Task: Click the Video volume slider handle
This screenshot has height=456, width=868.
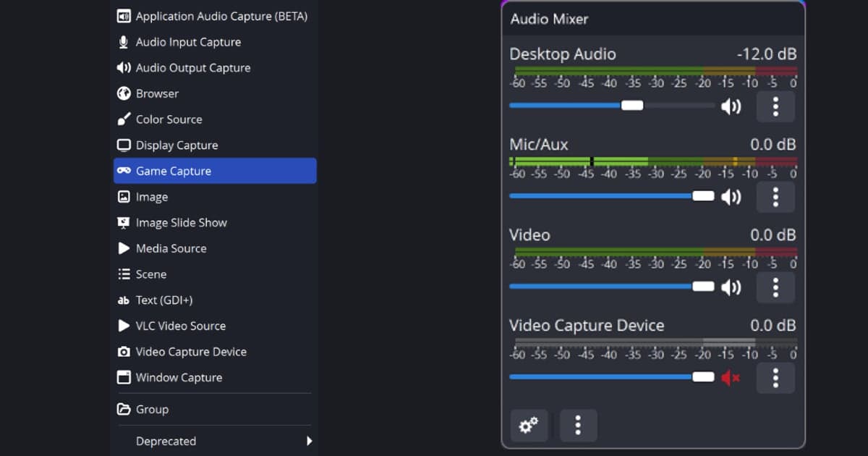Action: pyautogui.click(x=703, y=287)
